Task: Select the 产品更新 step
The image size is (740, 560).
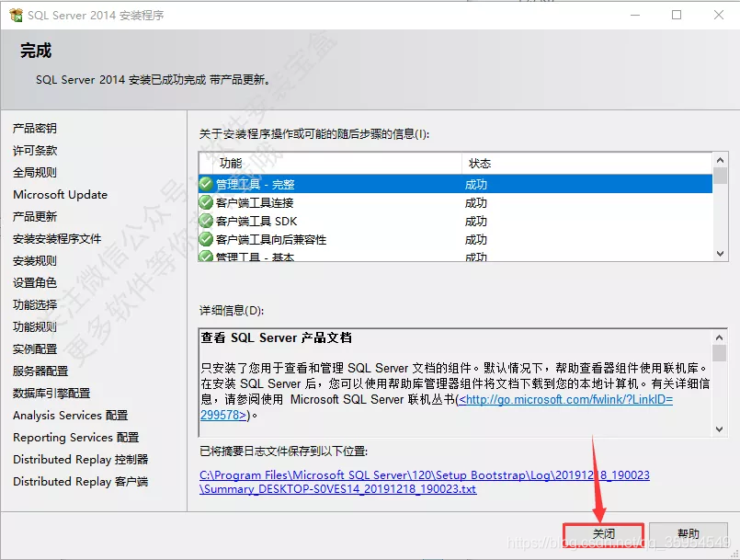Action: [35, 216]
